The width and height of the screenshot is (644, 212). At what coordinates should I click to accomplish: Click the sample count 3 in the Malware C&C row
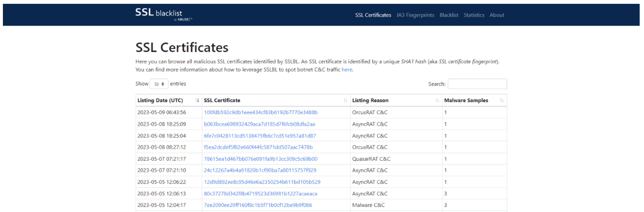pos(446,205)
